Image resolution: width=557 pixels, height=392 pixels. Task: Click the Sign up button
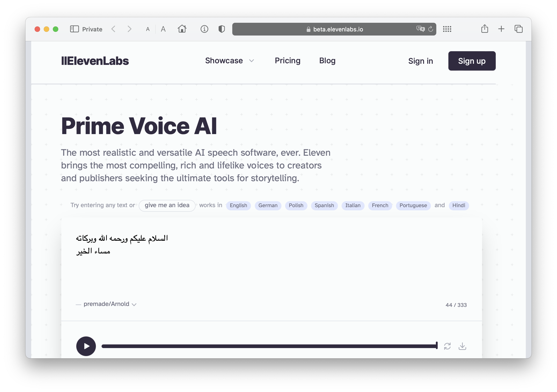tap(472, 61)
